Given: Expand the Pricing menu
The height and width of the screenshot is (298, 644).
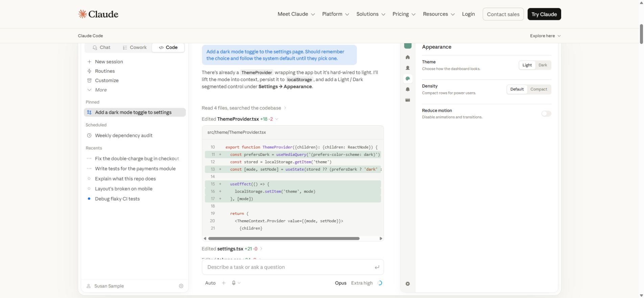Looking at the screenshot, I should click(404, 14).
